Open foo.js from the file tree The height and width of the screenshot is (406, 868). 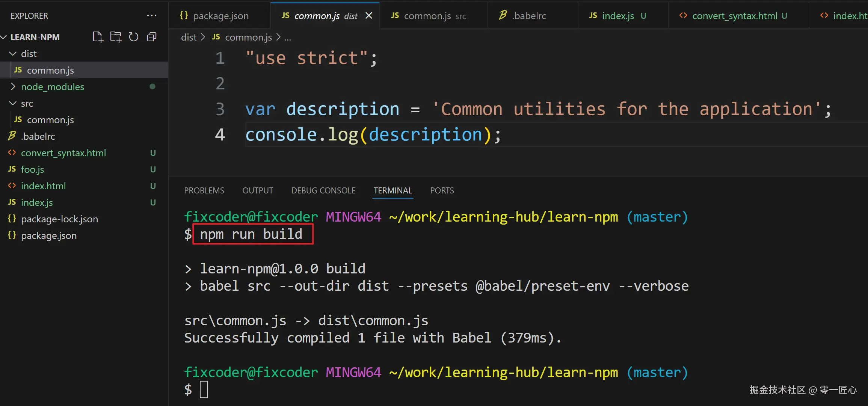point(32,169)
